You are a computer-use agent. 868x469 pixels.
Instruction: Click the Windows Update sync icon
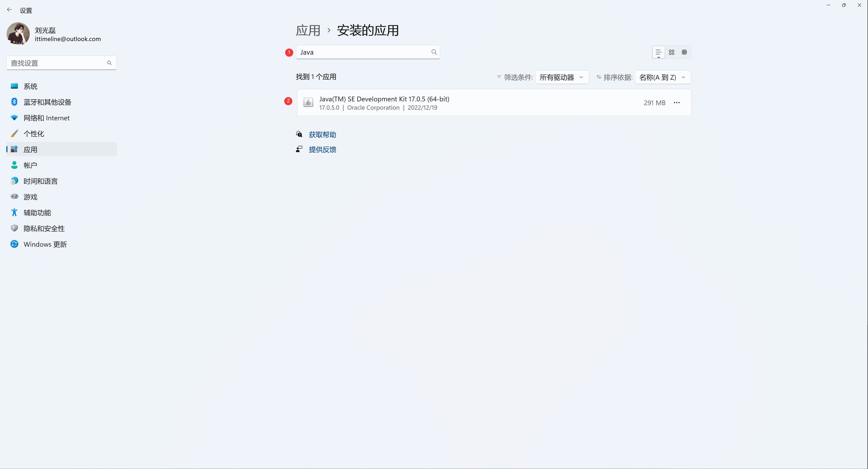[14, 244]
